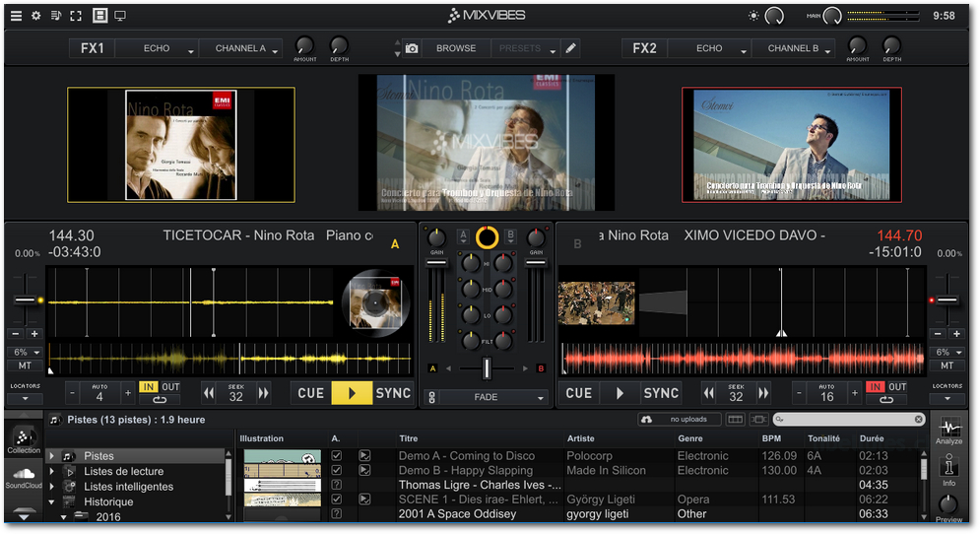Image resolution: width=980 pixels, height=534 pixels.
Task: Toggle master tempo MT on deck B
Action: click(947, 366)
